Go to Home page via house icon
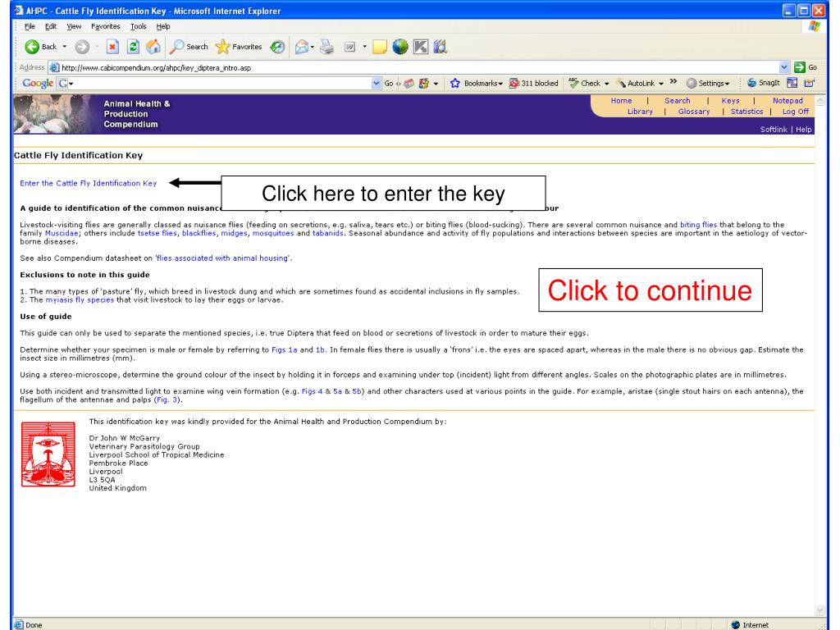 [x=153, y=47]
